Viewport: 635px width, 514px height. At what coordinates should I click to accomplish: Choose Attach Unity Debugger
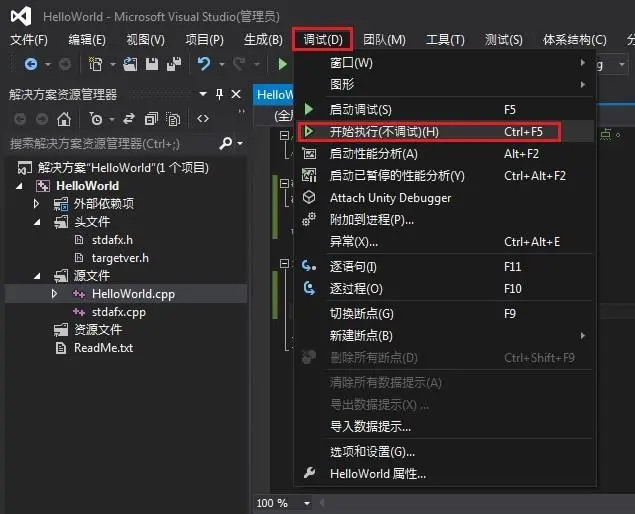click(445, 198)
